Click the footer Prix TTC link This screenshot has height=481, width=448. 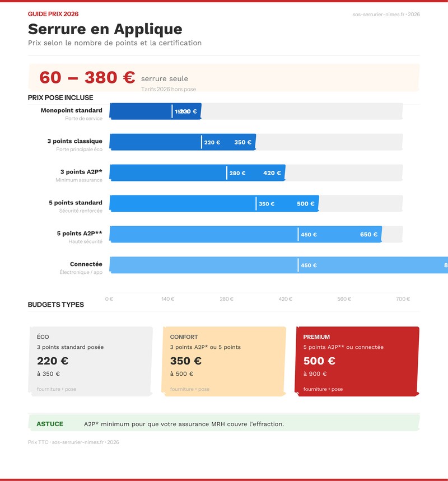[73, 441]
